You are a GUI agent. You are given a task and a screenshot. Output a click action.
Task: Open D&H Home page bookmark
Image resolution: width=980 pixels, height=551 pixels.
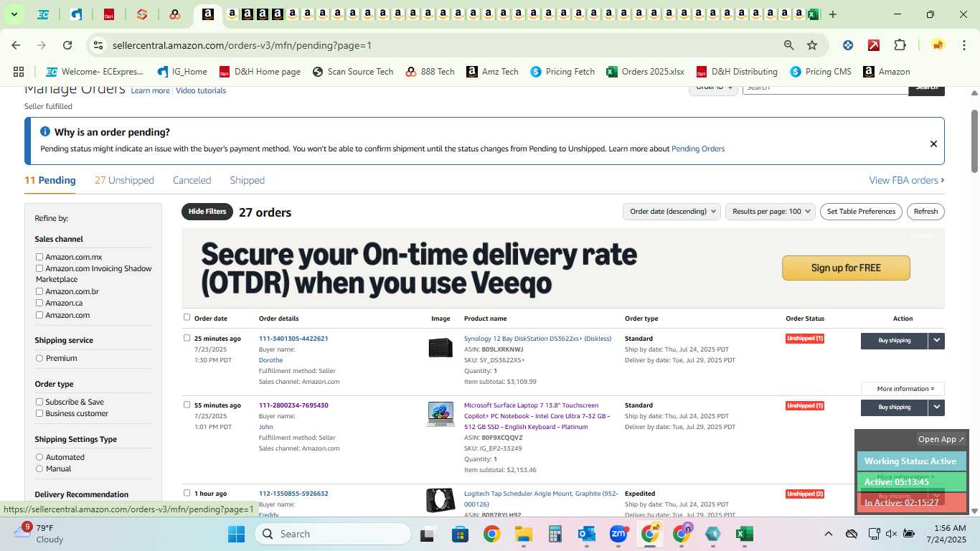[x=260, y=72]
